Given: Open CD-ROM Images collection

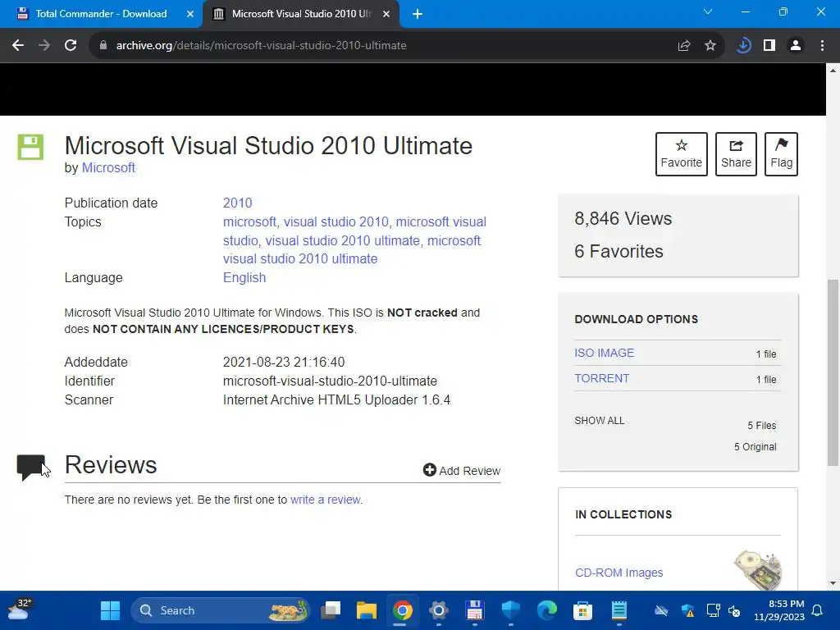Looking at the screenshot, I should (619, 573).
